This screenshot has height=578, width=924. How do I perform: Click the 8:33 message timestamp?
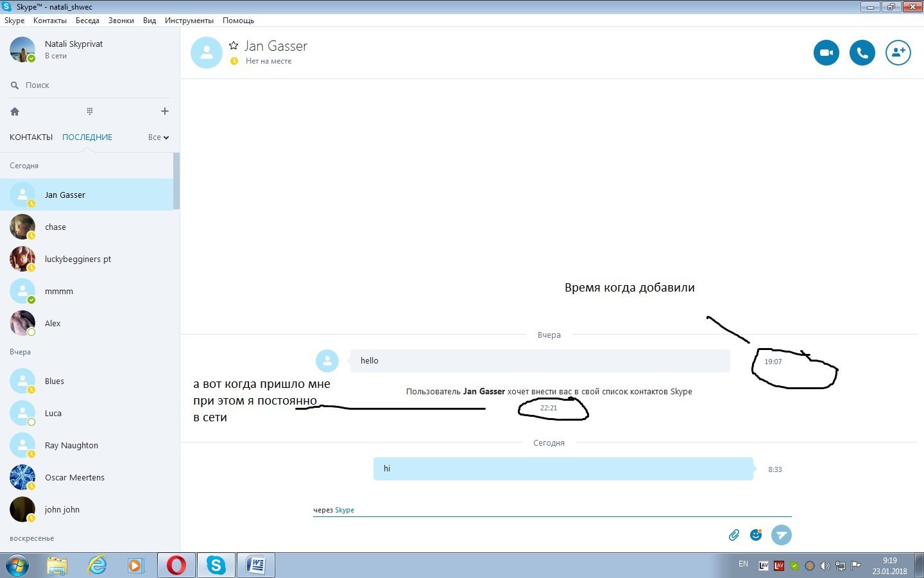775,469
